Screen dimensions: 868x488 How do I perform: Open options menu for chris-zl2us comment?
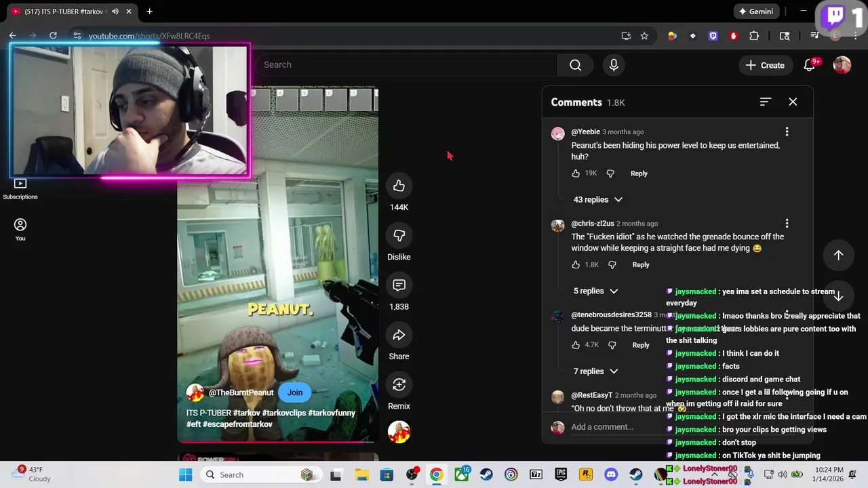tap(787, 223)
